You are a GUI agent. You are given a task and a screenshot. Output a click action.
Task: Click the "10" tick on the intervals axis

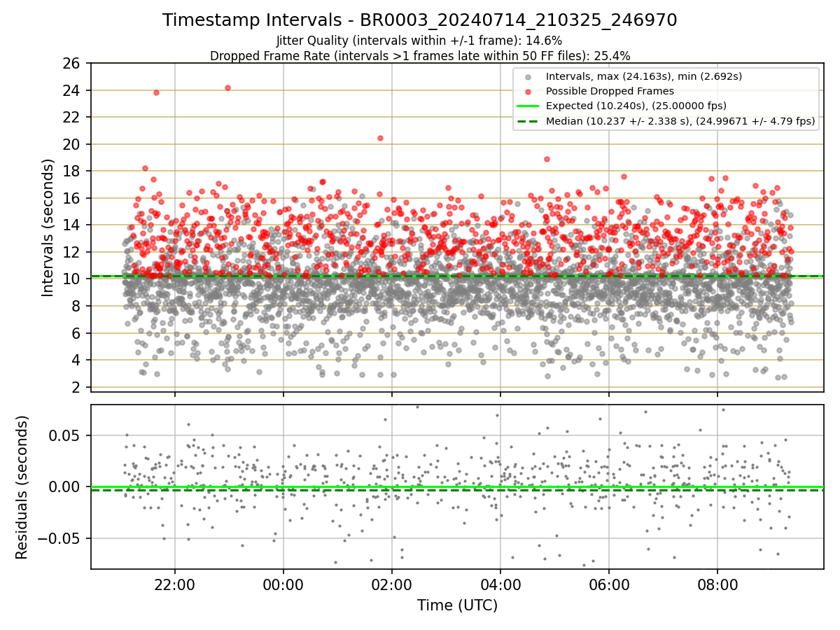coord(71,279)
